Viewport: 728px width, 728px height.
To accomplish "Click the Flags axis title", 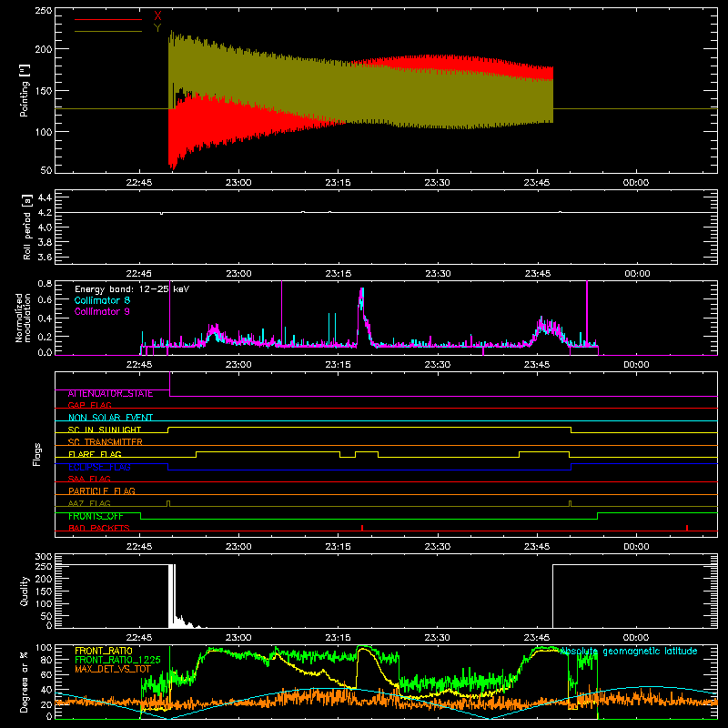I will 36,454.
